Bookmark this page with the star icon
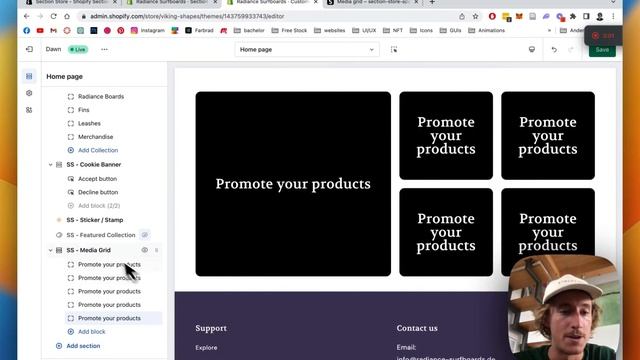The image size is (640, 360). 476,16
